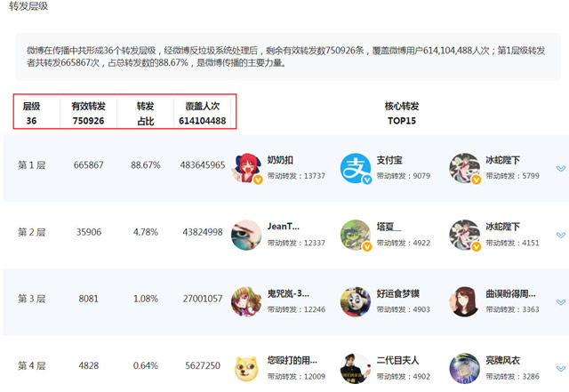Image resolution: width=569 pixels, height=392 pixels.
Task: Expand the 第1层 row chevron
Action: [x=560, y=168]
